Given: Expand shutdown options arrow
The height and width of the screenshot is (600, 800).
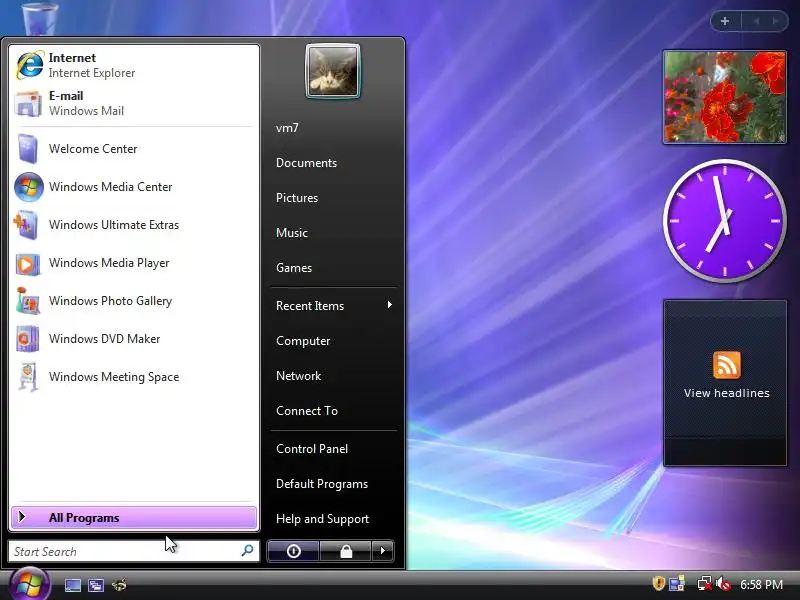Looking at the screenshot, I should pos(383,551).
